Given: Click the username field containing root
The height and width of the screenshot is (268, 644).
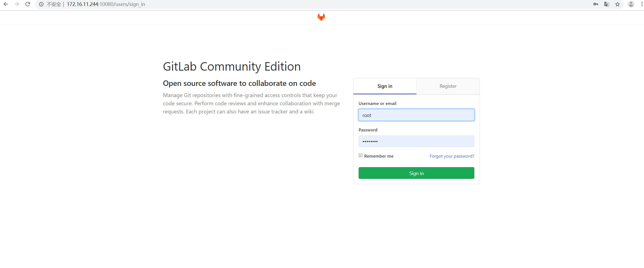Looking at the screenshot, I should pyautogui.click(x=416, y=115).
